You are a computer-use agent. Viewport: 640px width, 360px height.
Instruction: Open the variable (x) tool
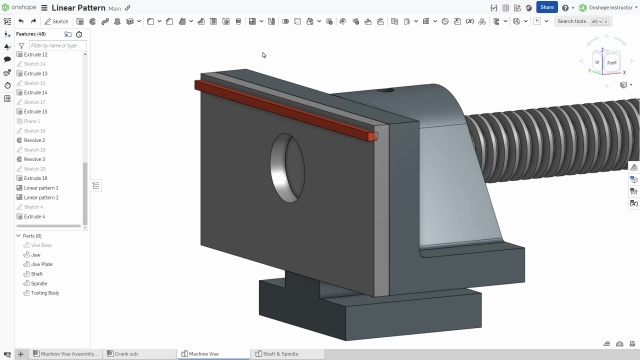pos(470,21)
